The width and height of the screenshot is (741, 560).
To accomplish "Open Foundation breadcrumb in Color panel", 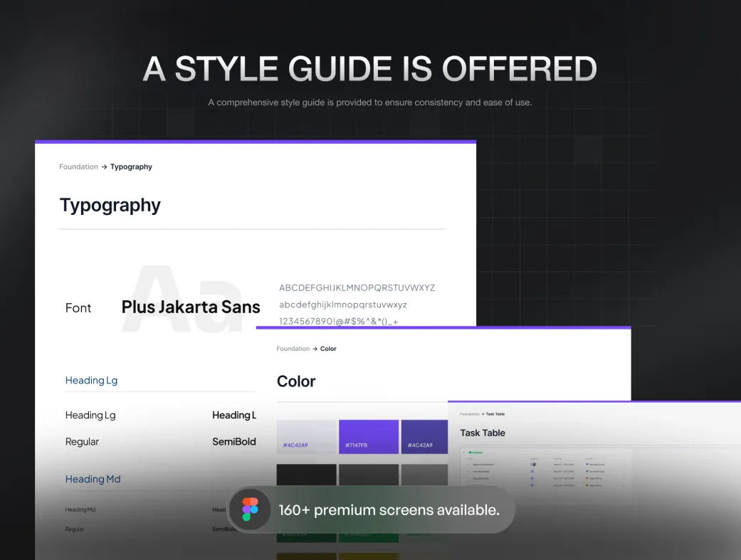I will pyautogui.click(x=293, y=349).
